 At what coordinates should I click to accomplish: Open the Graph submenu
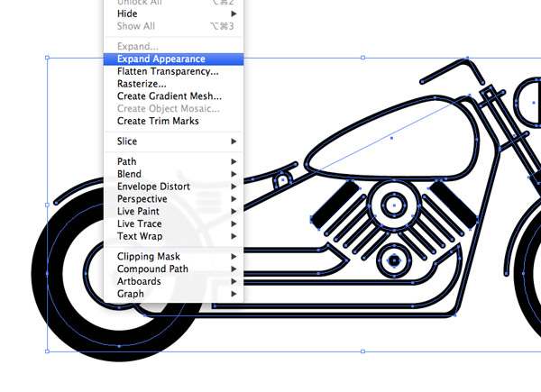point(173,294)
